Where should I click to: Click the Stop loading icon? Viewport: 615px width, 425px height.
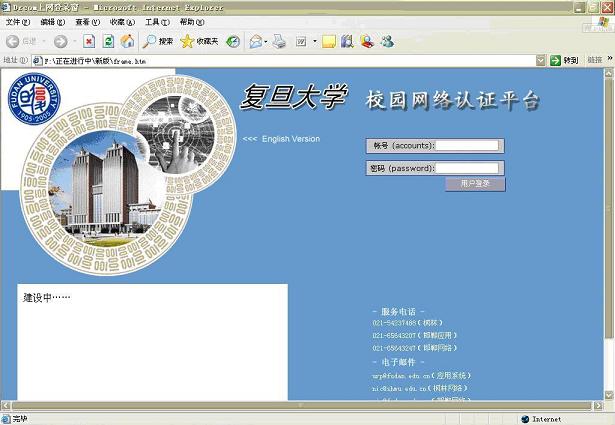(x=89, y=41)
